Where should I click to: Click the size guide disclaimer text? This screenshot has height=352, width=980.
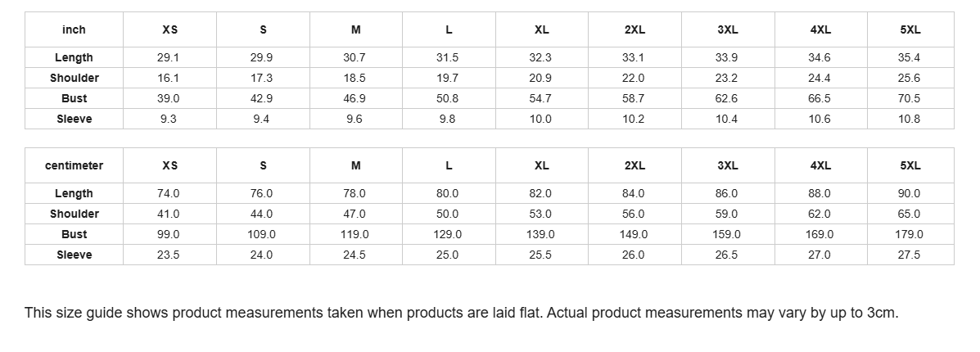[461, 313]
